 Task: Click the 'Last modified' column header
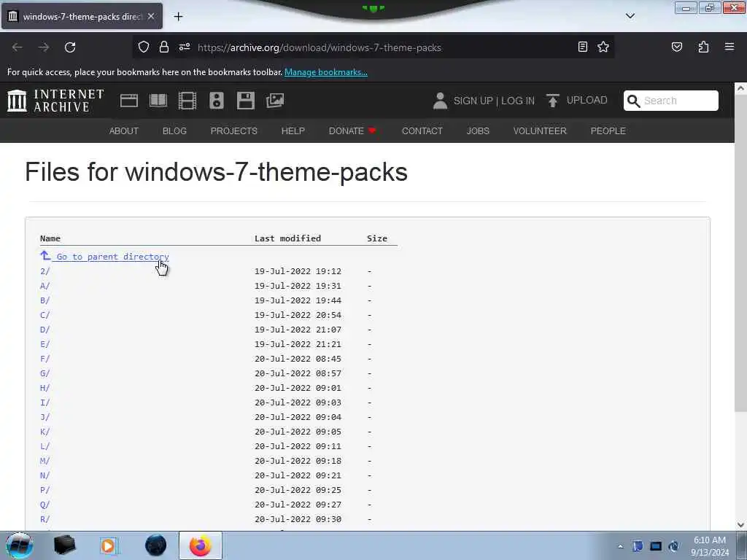tap(287, 238)
